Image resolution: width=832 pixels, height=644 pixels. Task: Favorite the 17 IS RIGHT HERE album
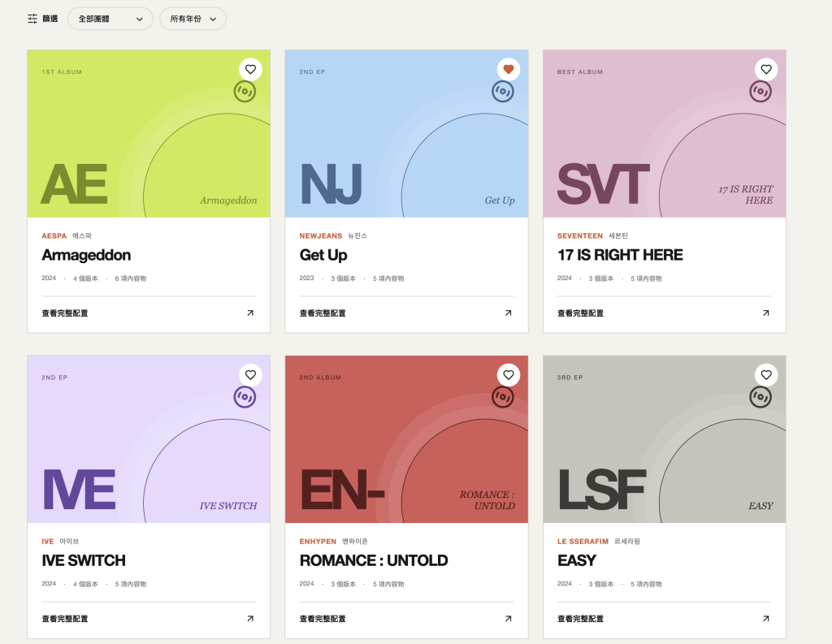pyautogui.click(x=766, y=70)
